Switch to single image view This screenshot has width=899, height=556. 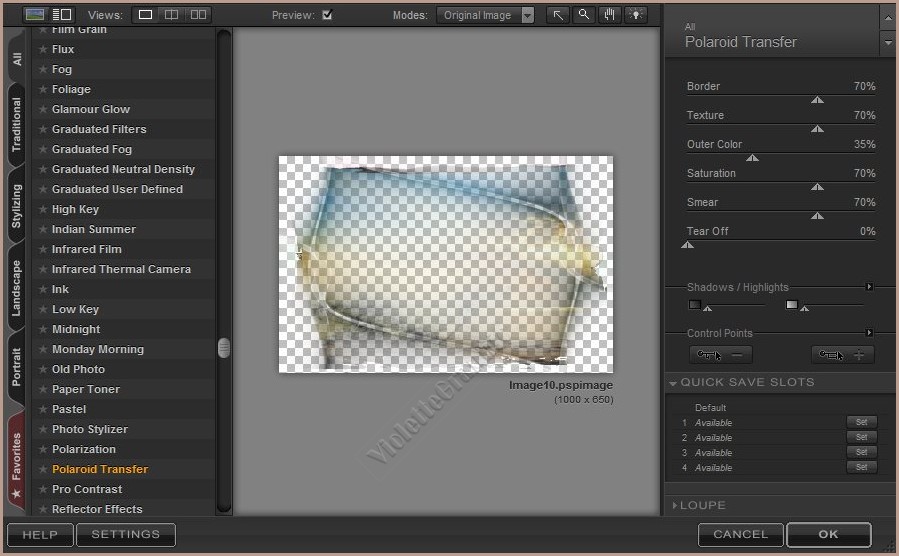146,15
